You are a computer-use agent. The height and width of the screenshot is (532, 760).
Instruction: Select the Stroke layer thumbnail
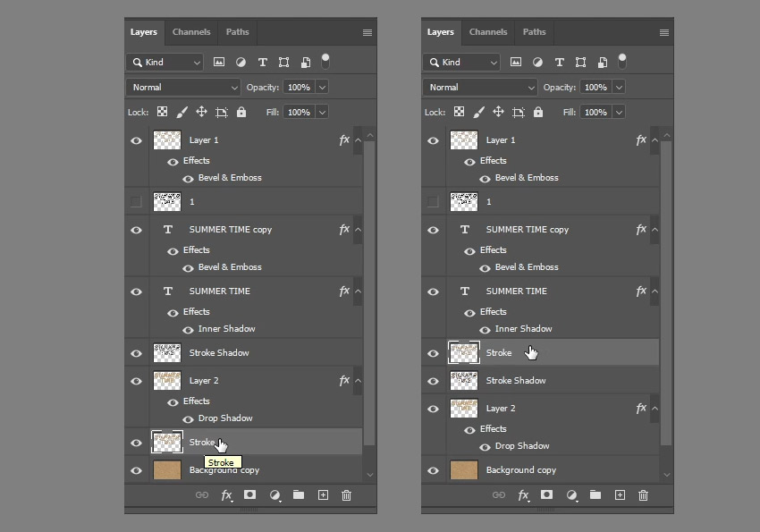tap(167, 442)
